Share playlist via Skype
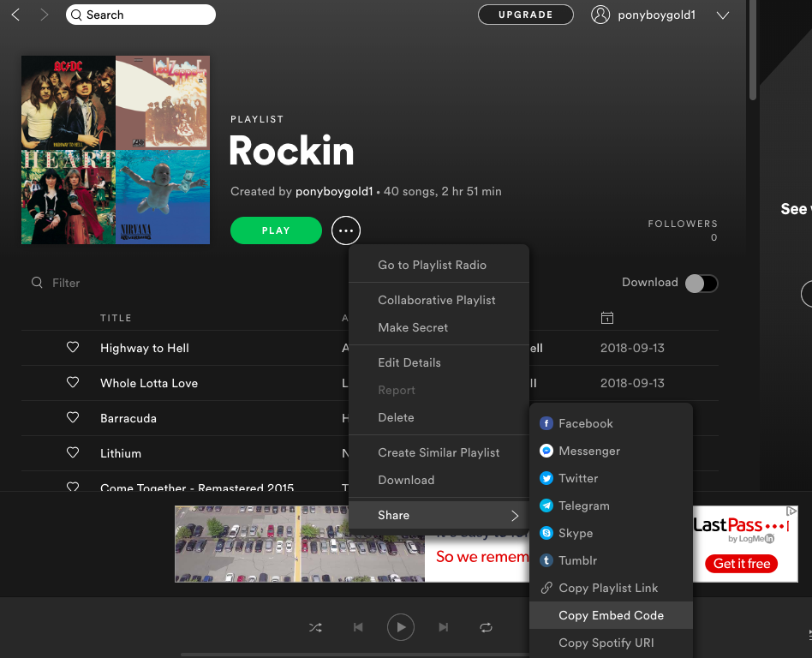Image resolution: width=812 pixels, height=658 pixels. [x=611, y=533]
